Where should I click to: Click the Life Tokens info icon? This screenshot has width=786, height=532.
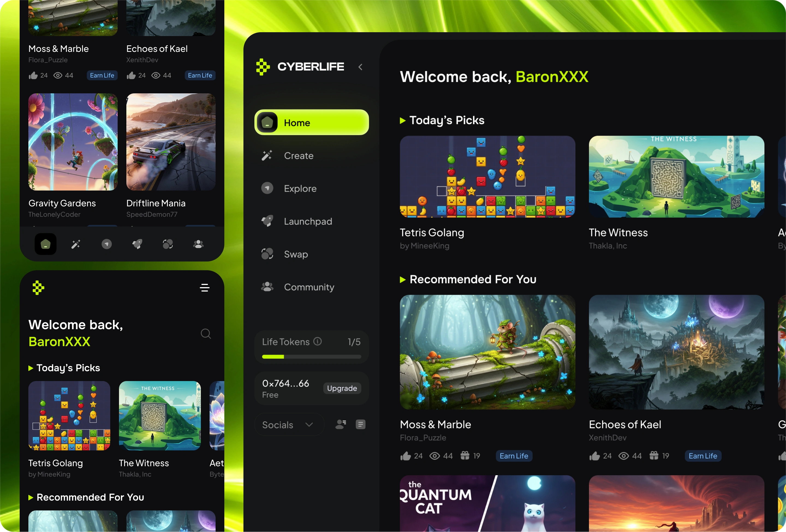[x=317, y=341]
